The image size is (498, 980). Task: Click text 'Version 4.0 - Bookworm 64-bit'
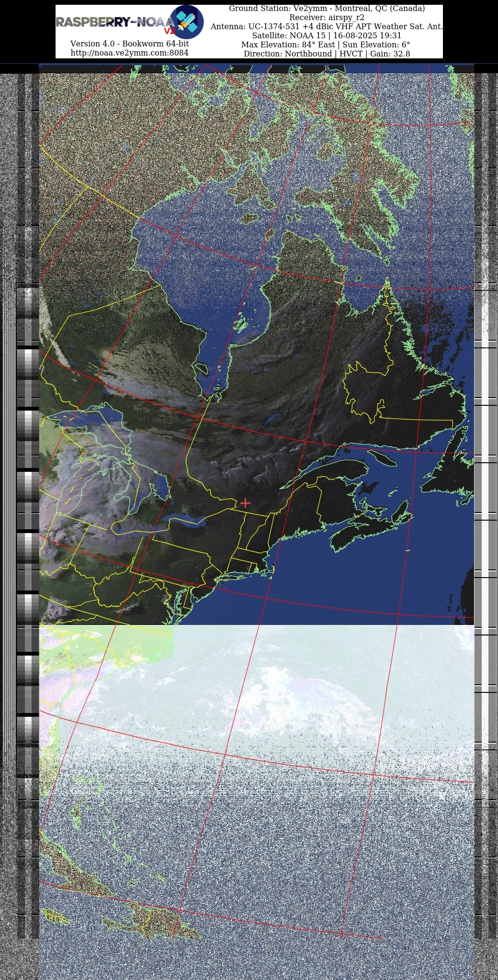click(x=129, y=44)
